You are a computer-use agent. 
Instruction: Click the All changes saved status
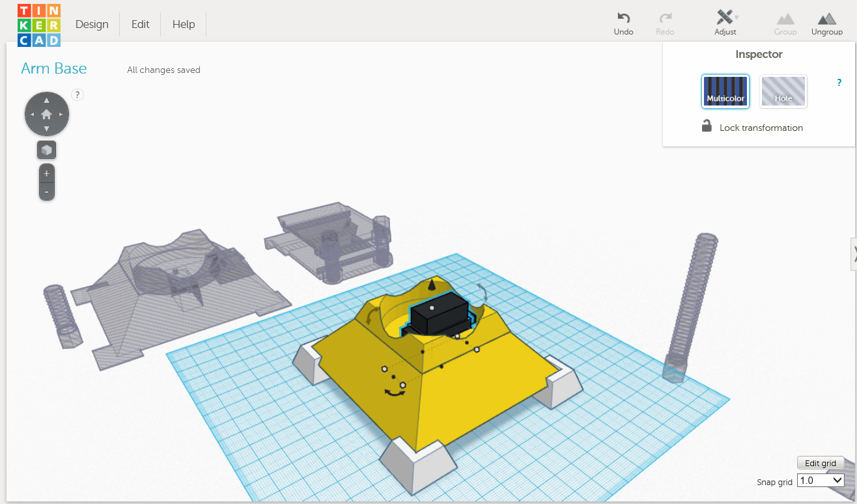[x=163, y=70]
